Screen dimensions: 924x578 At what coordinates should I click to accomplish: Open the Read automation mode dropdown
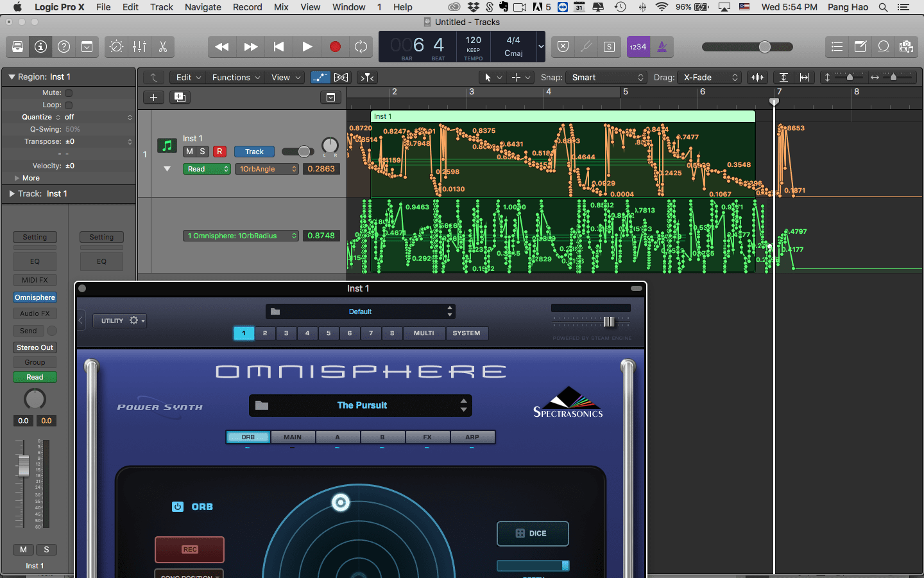pos(207,170)
